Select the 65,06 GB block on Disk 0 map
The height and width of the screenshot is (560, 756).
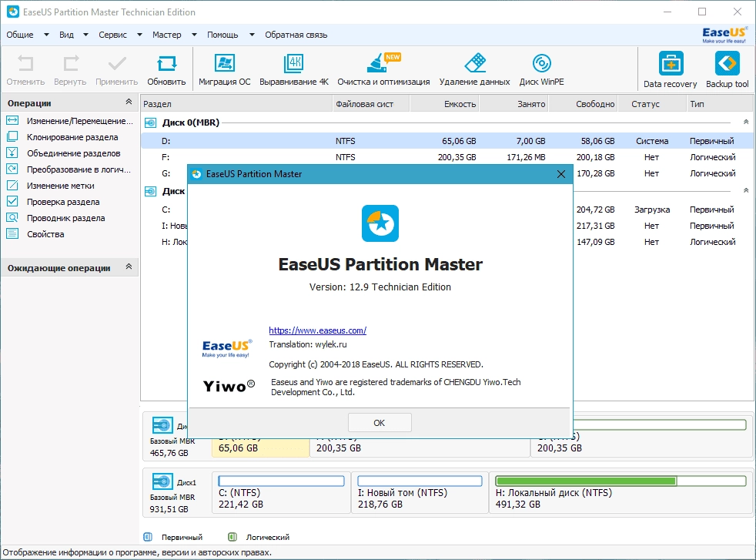[260, 448]
